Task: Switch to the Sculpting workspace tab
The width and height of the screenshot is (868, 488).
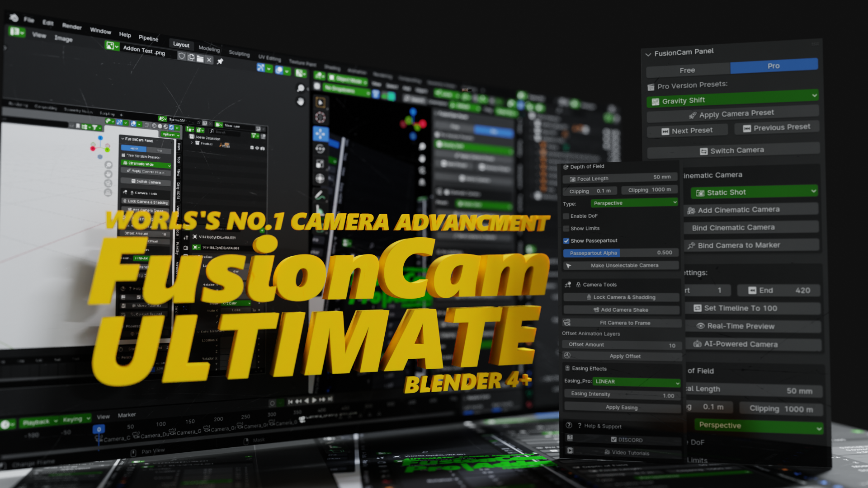Action: pyautogui.click(x=239, y=53)
